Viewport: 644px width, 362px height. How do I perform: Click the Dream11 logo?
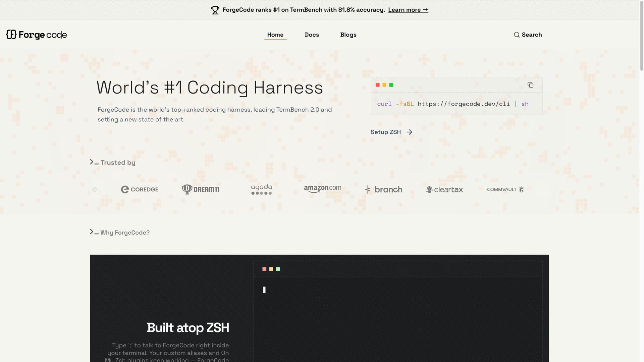pyautogui.click(x=201, y=189)
